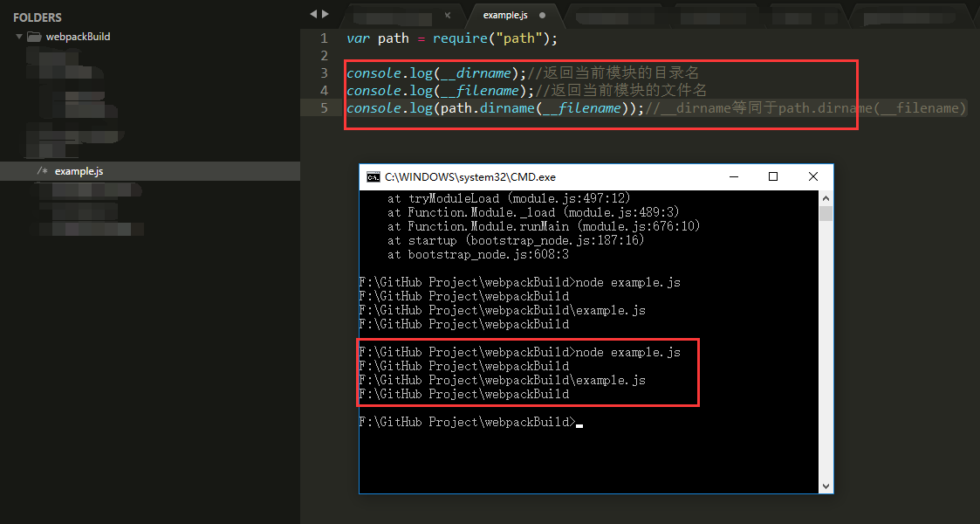Screen dimensions: 980x524
Task: Click the FOLDERS panel header
Action: (x=38, y=17)
